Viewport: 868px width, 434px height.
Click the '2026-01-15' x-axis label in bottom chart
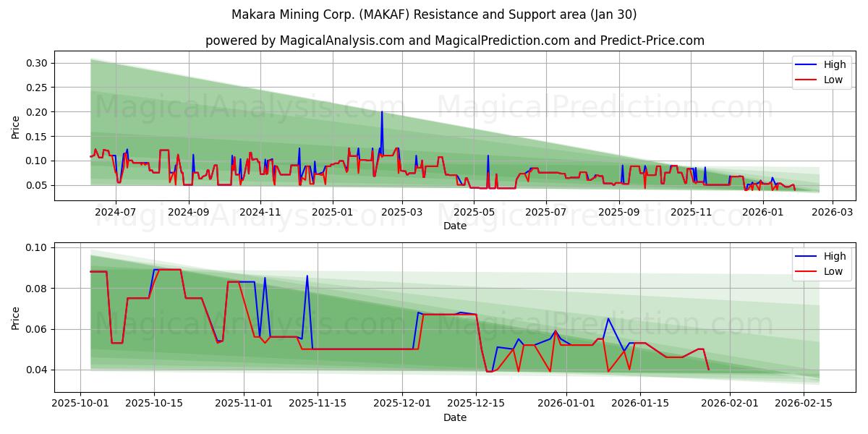639,404
